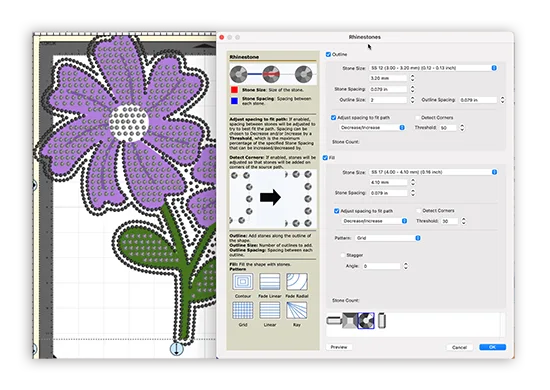The width and height of the screenshot is (550, 390).
Task: Click stepper for Outline Size
Action: (412, 100)
